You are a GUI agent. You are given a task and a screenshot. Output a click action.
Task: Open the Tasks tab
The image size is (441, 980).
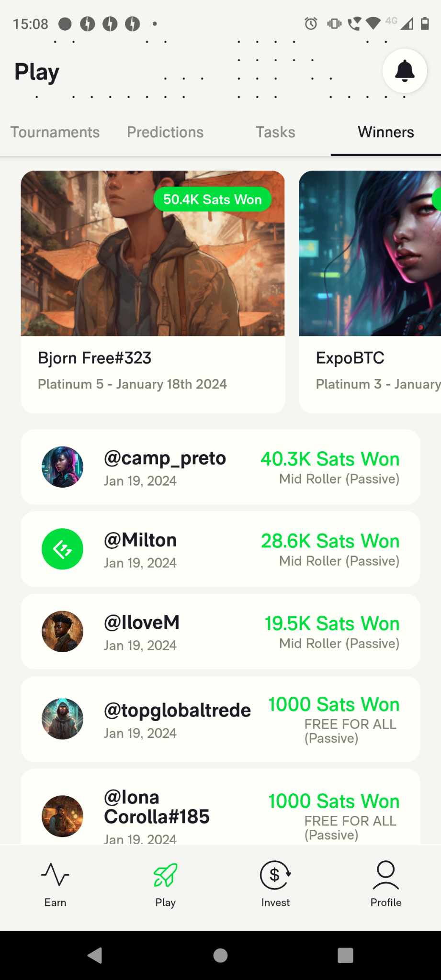pos(275,132)
